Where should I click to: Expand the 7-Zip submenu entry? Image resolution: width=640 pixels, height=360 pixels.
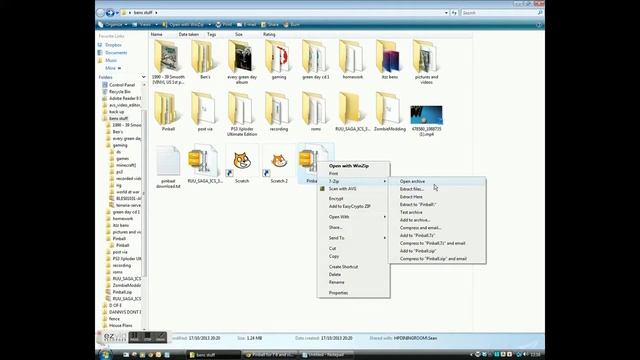click(353, 181)
